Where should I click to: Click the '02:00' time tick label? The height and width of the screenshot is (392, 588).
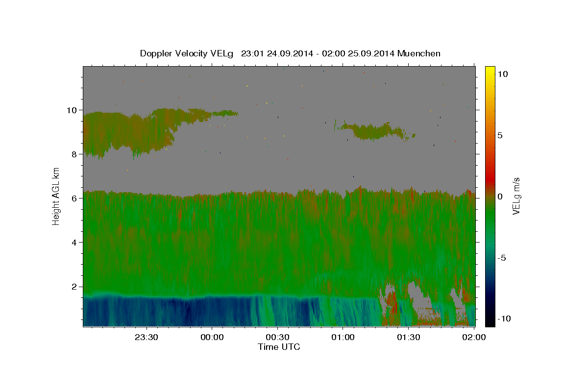(x=474, y=337)
